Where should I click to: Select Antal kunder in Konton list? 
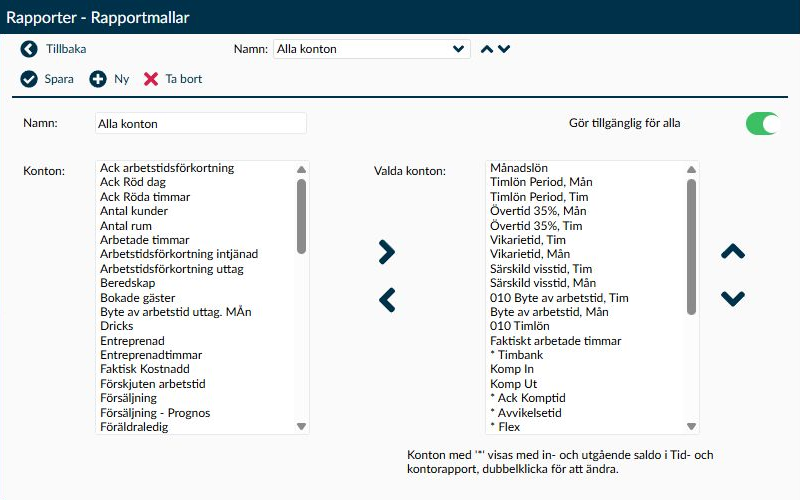pyautogui.click(x=134, y=211)
